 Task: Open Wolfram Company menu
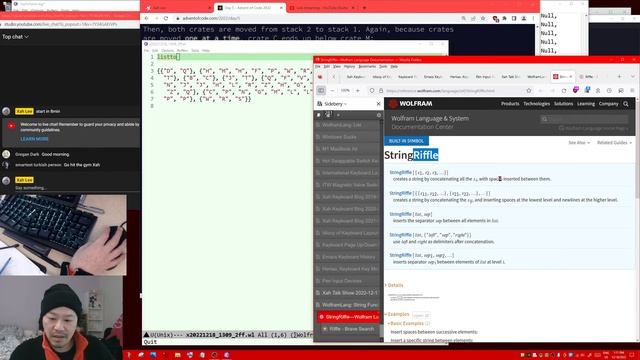point(609,104)
